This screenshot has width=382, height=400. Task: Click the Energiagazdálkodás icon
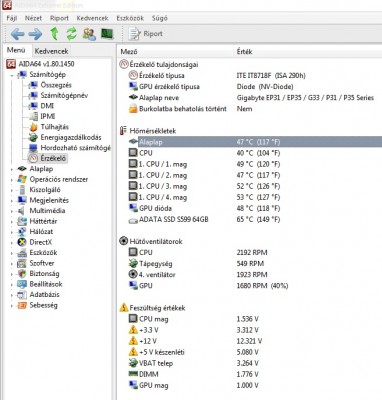pyautogui.click(x=33, y=137)
